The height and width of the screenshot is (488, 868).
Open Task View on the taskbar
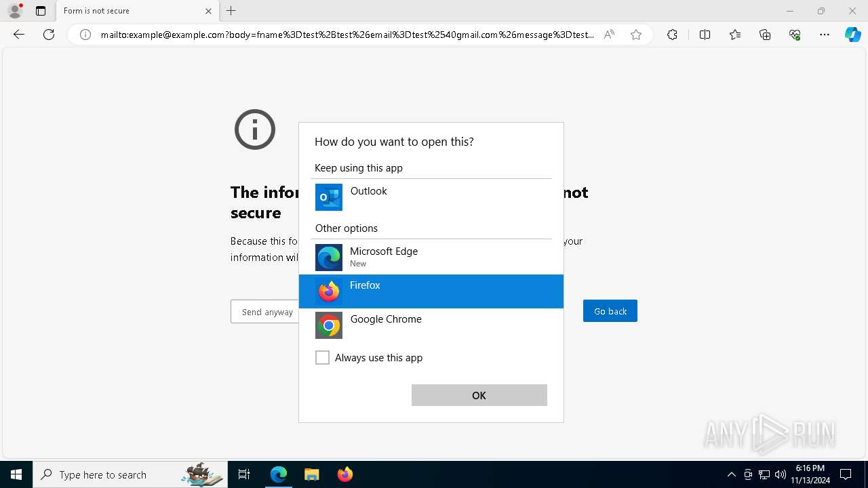pos(244,474)
